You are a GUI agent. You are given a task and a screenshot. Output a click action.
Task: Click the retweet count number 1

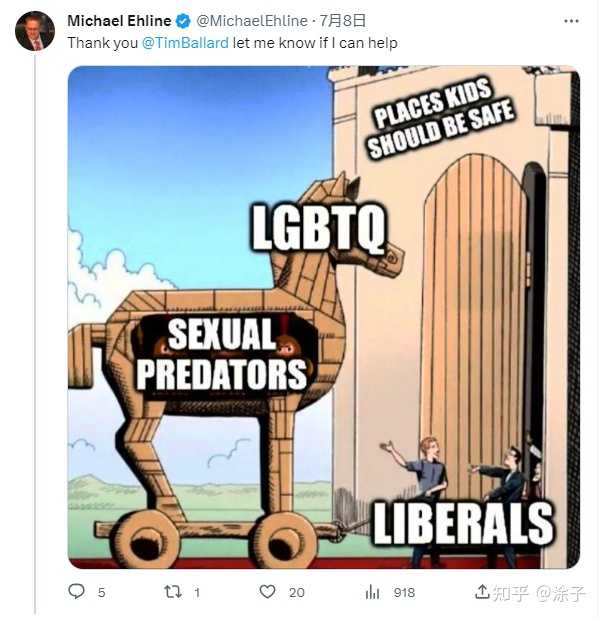pos(197,592)
